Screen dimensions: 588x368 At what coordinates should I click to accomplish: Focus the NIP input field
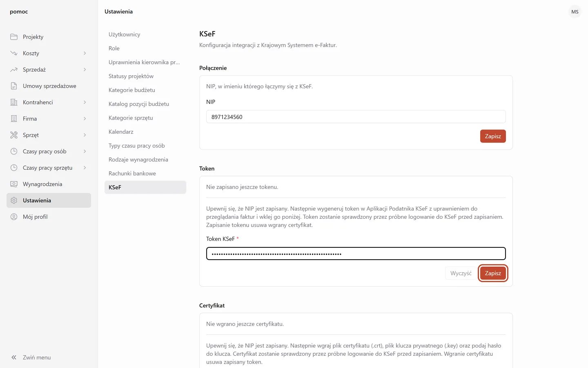point(356,117)
